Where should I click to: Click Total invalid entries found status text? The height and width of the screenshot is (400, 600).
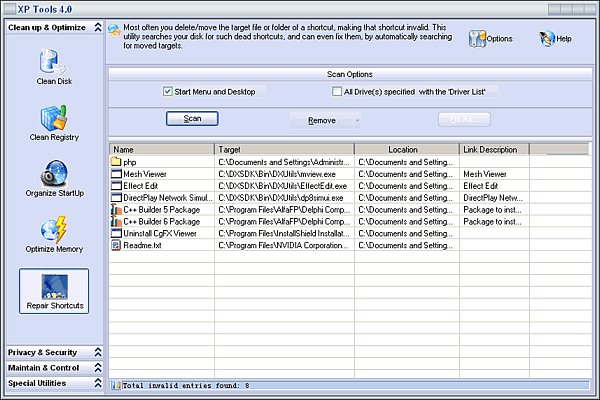coord(186,385)
